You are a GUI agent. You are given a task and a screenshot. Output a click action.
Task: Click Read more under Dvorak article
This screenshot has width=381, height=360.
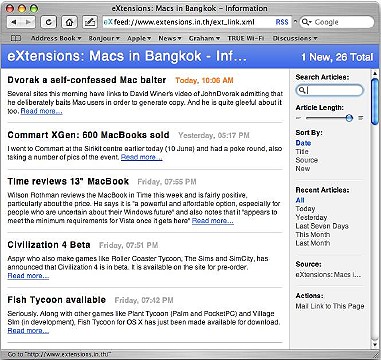[x=41, y=111]
